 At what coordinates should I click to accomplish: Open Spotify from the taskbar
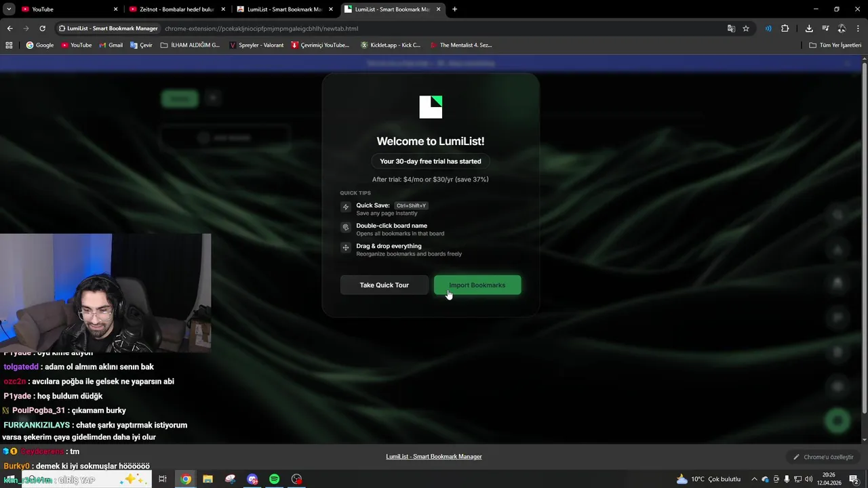274,479
